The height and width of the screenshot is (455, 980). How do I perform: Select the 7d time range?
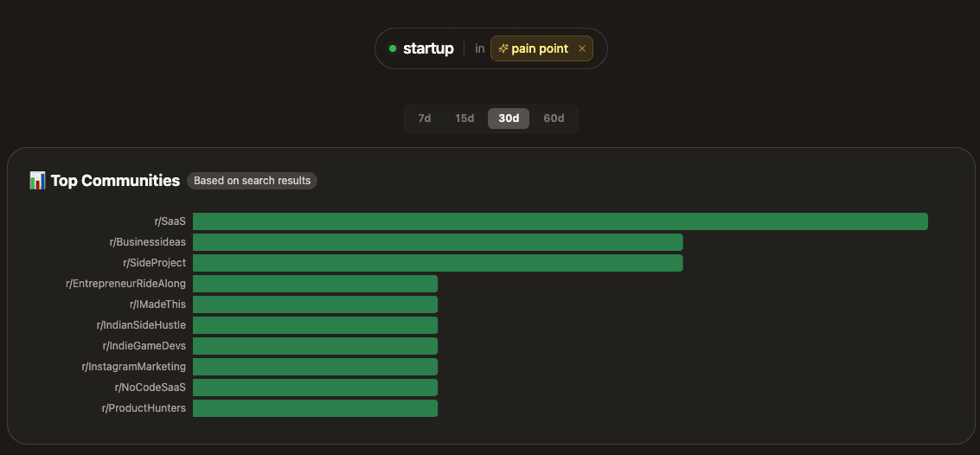[424, 119]
